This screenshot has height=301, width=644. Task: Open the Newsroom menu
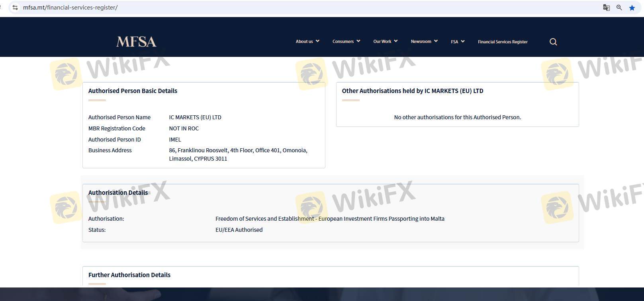click(421, 41)
